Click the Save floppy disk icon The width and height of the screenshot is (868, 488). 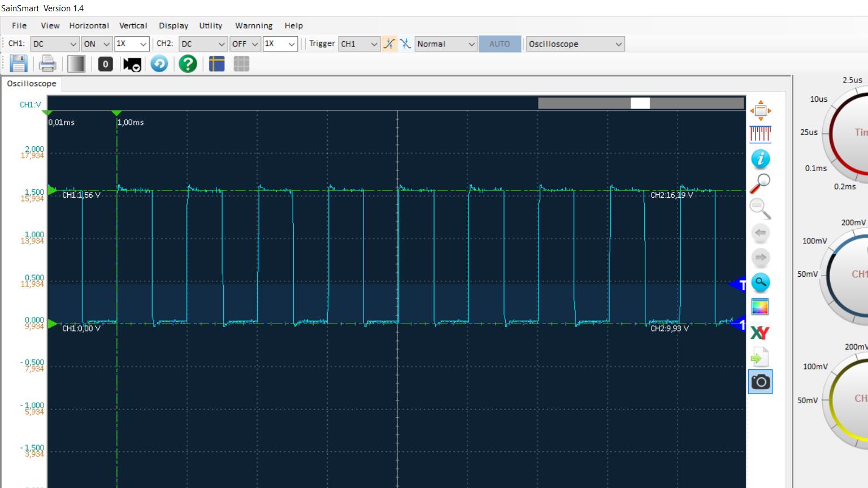pyautogui.click(x=19, y=64)
